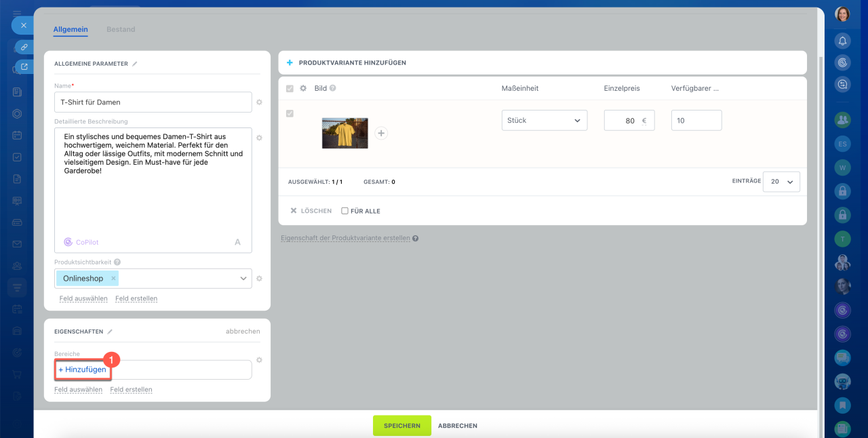This screenshot has width=868, height=438.
Task: Open the notifications bell in right sidebar
Action: tap(842, 41)
